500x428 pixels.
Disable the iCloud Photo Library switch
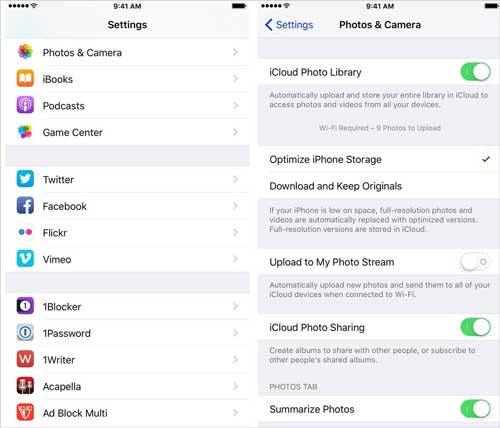click(475, 72)
